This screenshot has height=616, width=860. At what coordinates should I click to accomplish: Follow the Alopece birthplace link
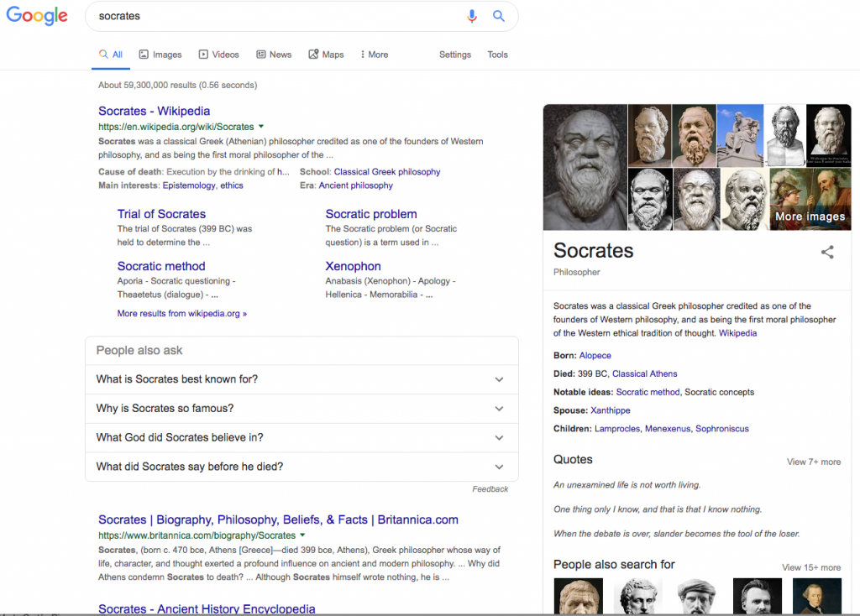(595, 355)
